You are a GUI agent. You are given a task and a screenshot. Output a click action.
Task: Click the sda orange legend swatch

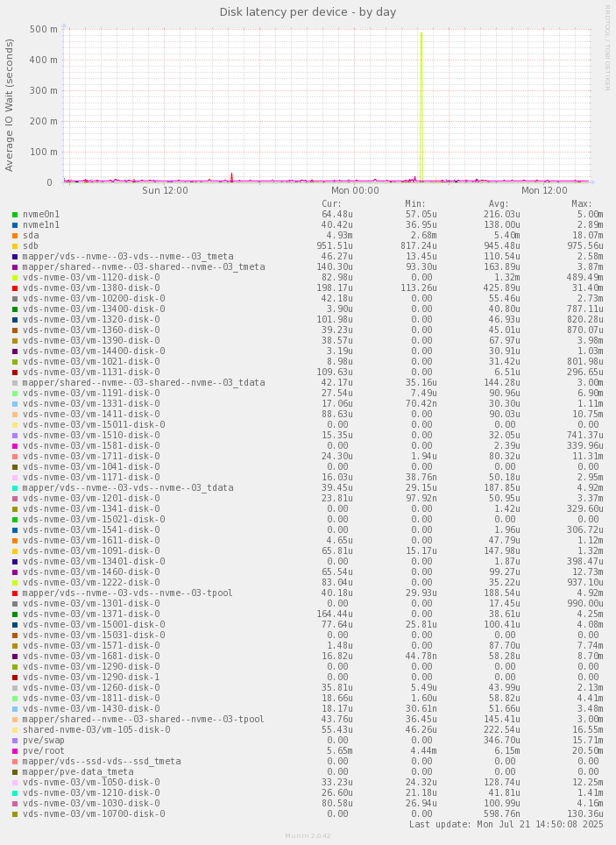point(15,236)
